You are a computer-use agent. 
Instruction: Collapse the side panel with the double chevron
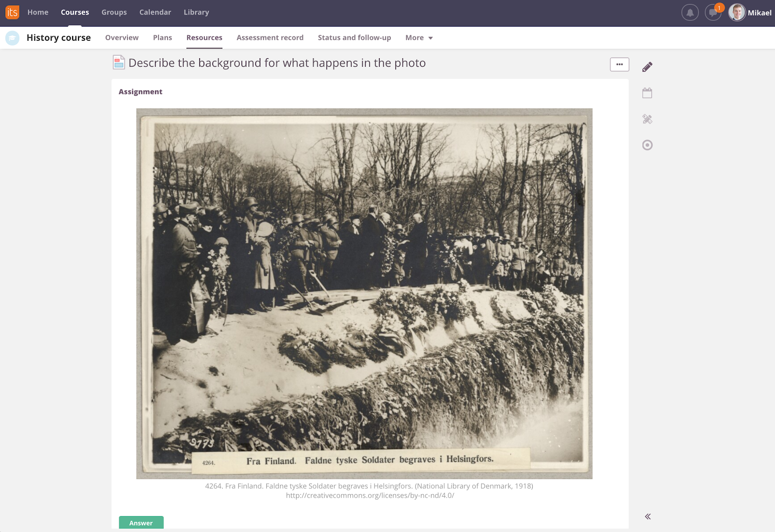[648, 516]
